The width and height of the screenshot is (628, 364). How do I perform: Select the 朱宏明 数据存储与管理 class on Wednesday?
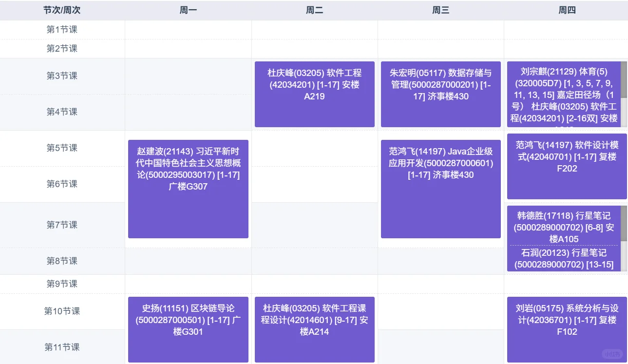440,94
